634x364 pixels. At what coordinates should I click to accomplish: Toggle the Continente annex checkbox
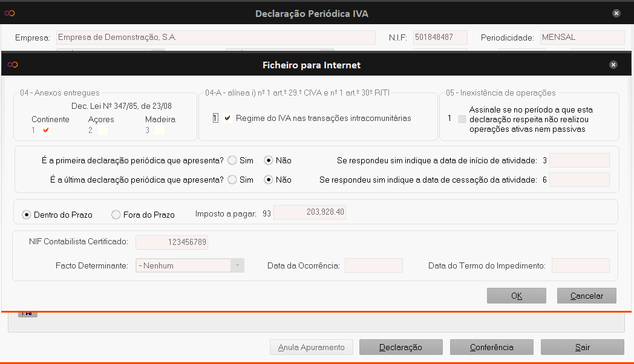[x=46, y=130]
